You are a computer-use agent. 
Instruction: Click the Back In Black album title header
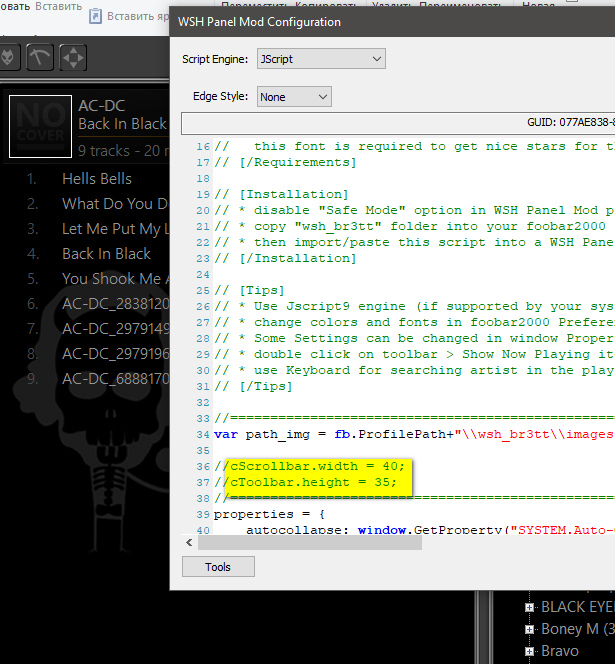coord(122,124)
